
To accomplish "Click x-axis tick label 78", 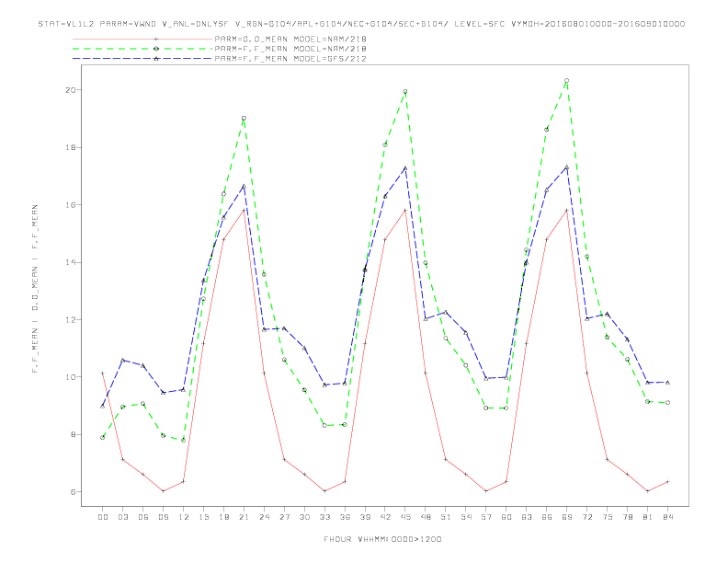I will (x=627, y=517).
